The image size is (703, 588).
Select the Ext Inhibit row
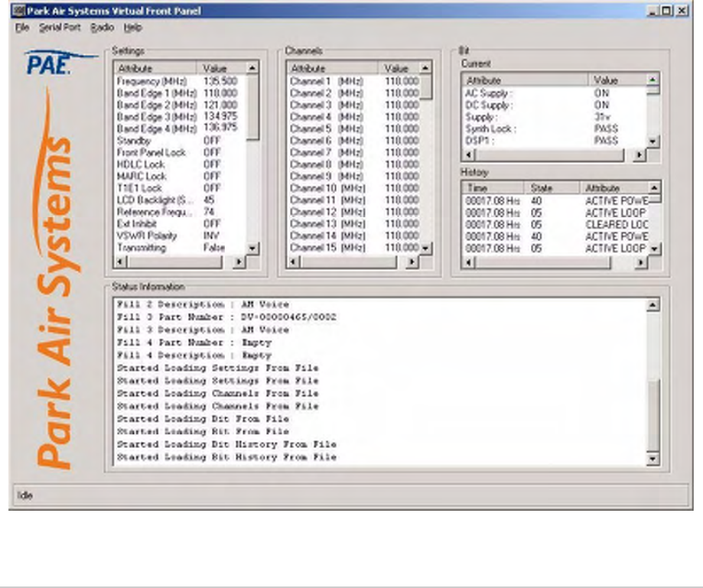point(181,223)
